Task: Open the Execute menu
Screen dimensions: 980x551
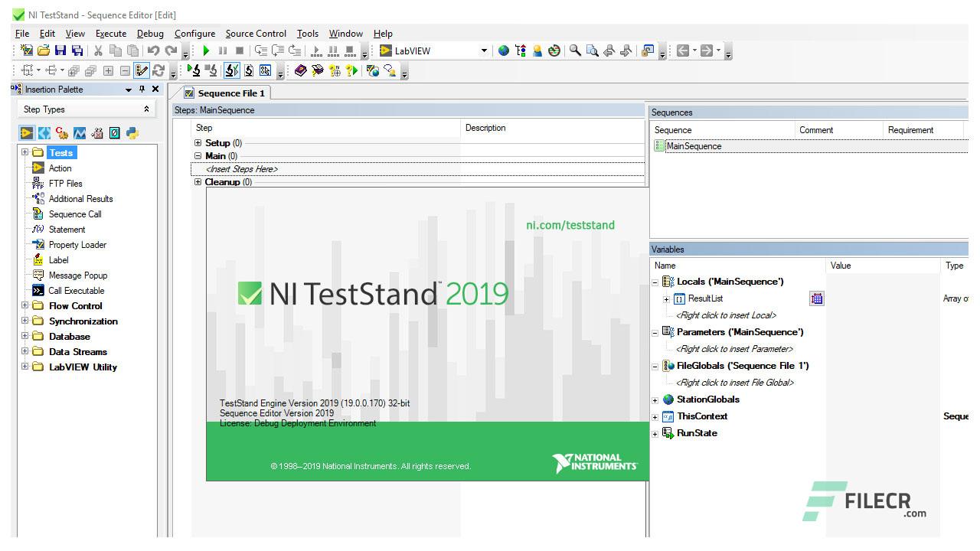Action: [111, 34]
